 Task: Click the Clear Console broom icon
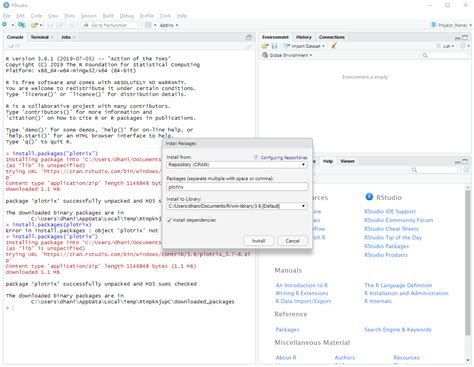coord(249,46)
